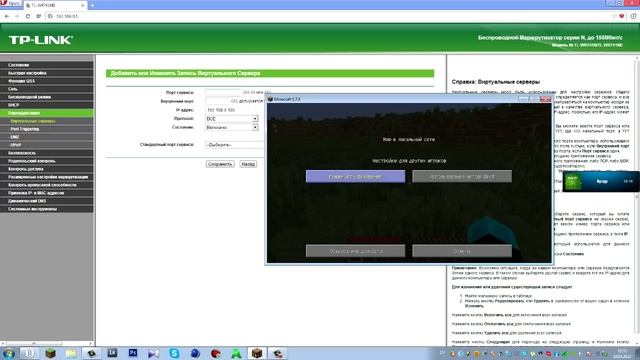The width and height of the screenshot is (640, 360).
Task: Open Функция QSS in sidebar
Action: tap(47, 81)
